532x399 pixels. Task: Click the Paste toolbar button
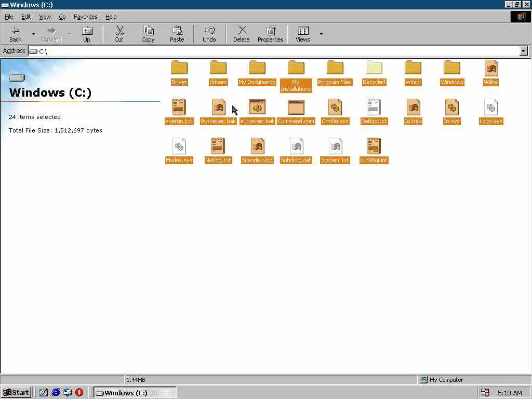177,34
